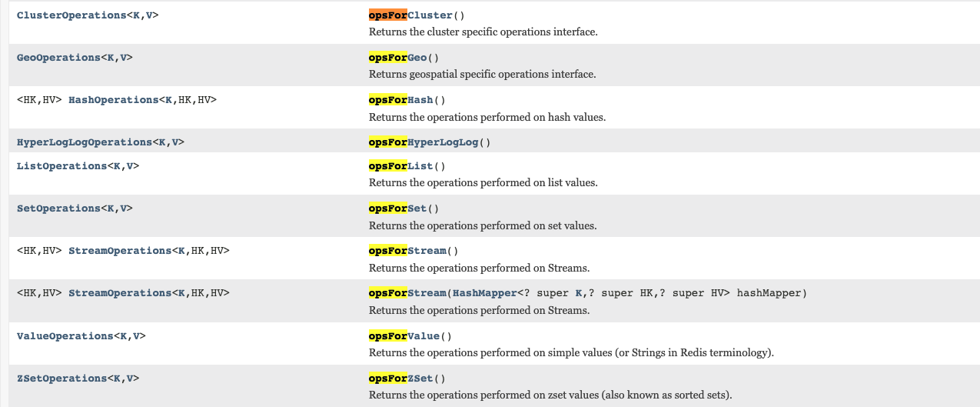Screen dimensions: 980x407
Task: Open HyperLogLogOperations interface documentation
Action: point(85,142)
